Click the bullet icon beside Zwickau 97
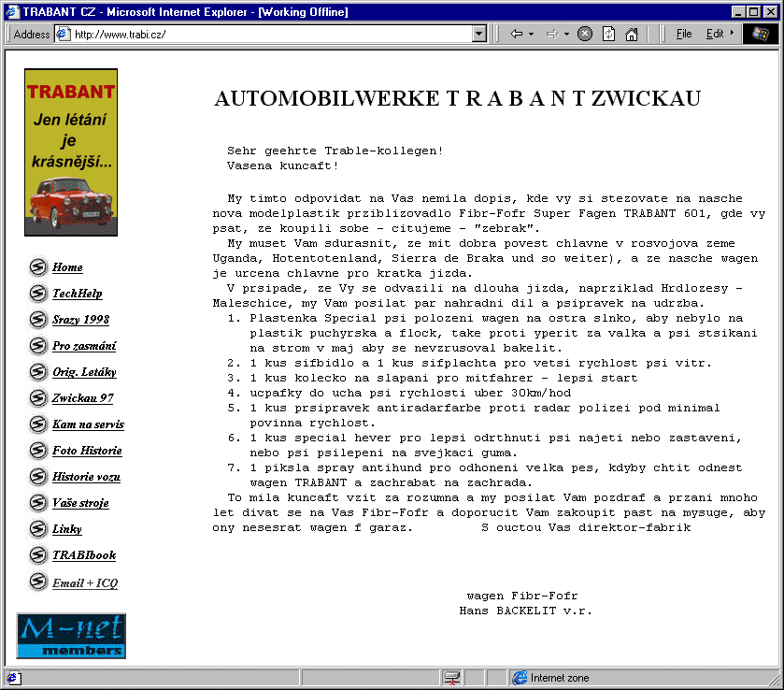Screen dimensions: 784x690 38,397
